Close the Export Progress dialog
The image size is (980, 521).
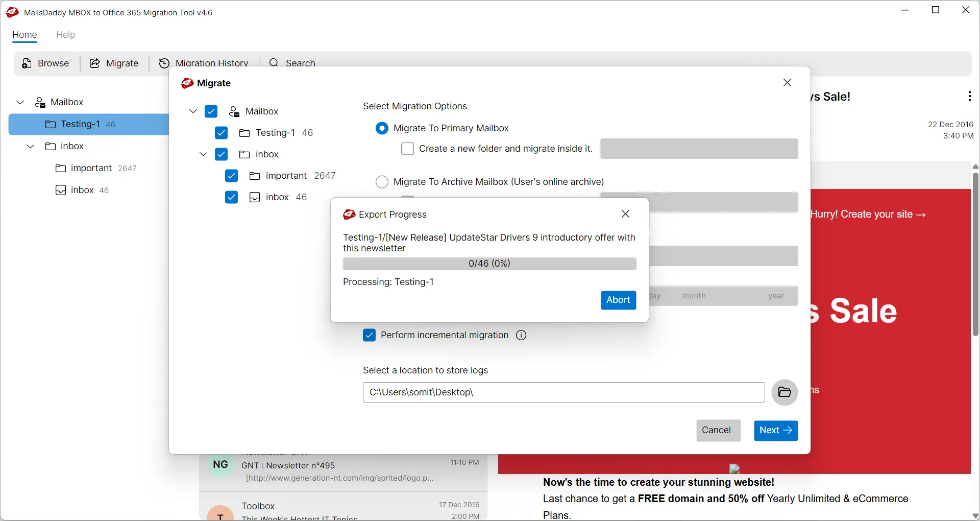tap(626, 214)
